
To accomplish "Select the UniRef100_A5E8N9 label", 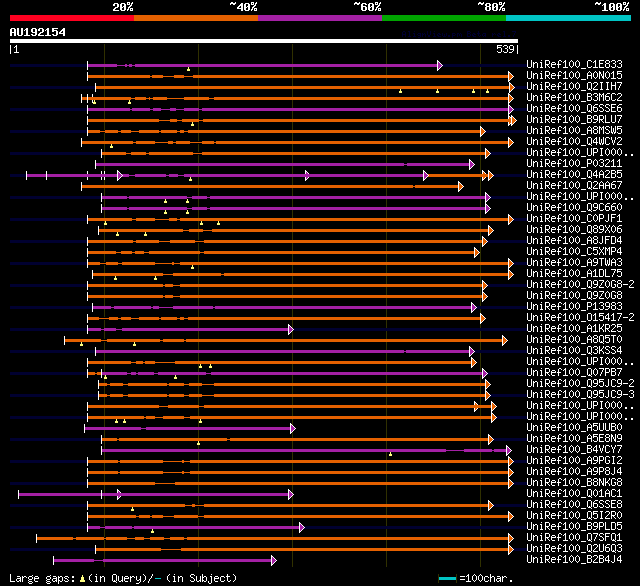I will 574,439.
